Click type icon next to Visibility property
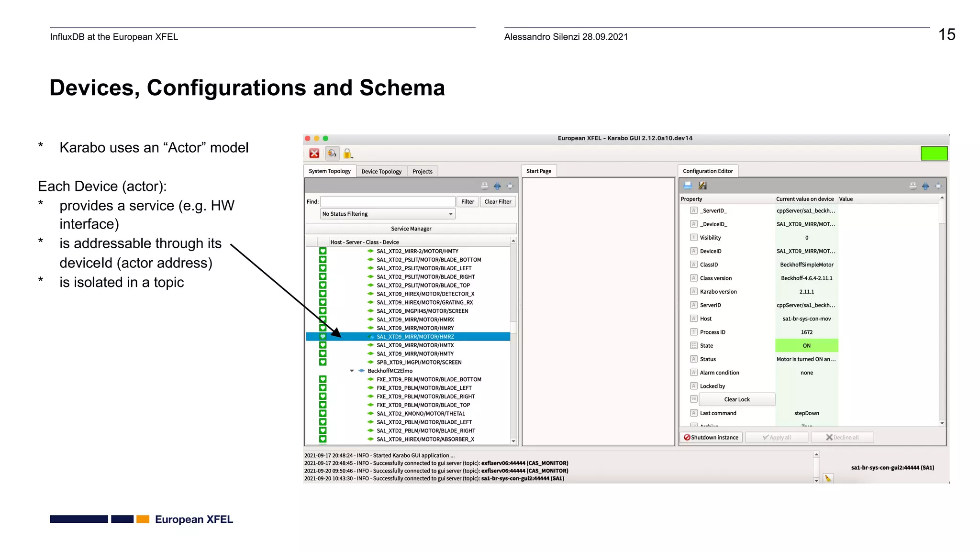980x551 pixels. point(693,237)
